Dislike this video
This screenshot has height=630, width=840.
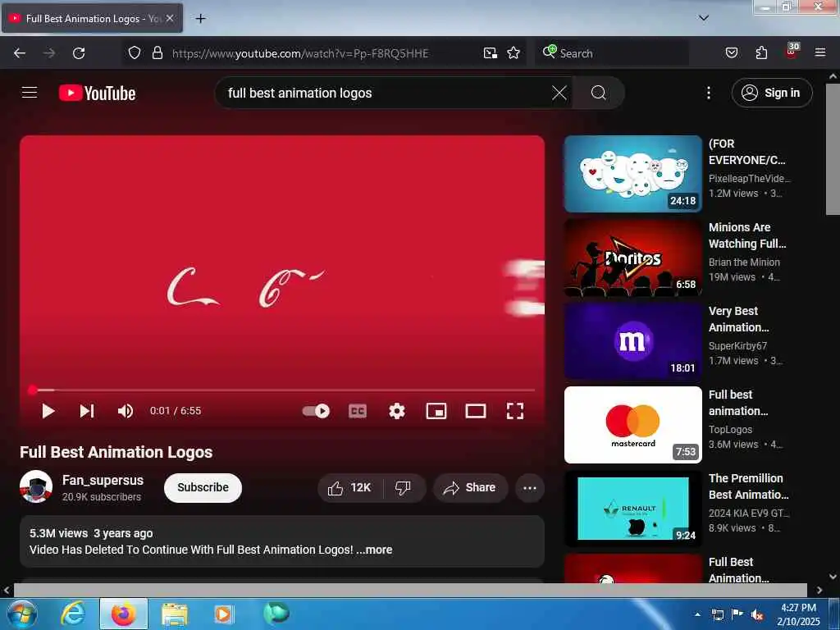pos(403,487)
